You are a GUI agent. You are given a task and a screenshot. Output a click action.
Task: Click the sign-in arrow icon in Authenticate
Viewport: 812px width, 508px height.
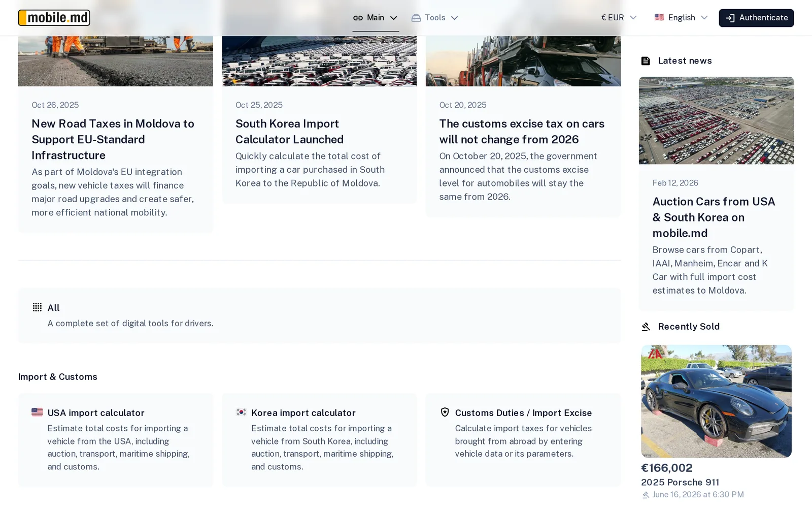pyautogui.click(x=730, y=18)
